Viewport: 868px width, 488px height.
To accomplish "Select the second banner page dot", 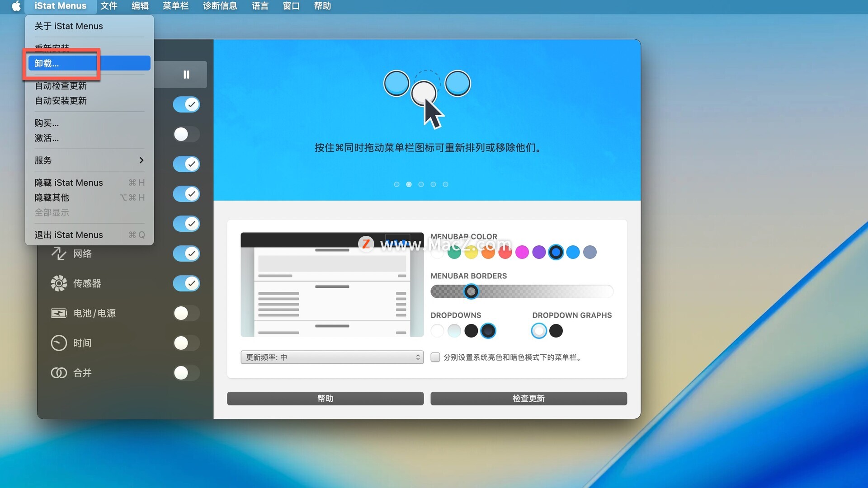I will pos(409,184).
